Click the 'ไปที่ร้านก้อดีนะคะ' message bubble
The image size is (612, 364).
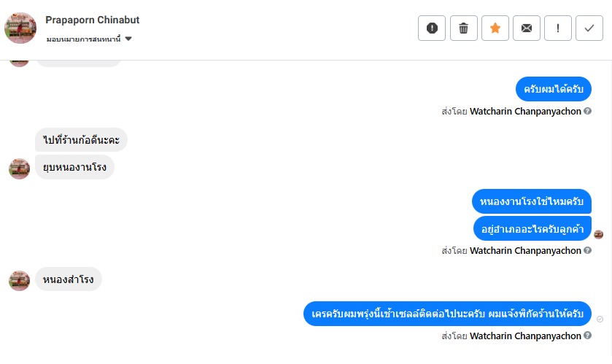[81, 139]
